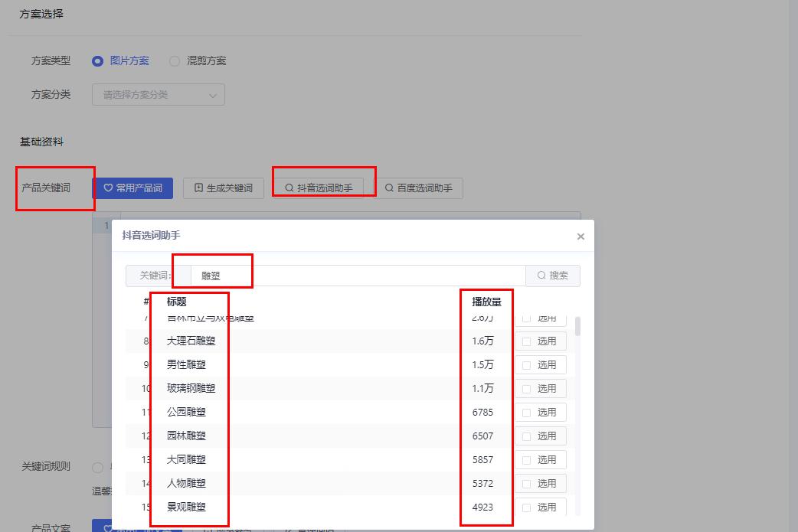Click 选用 for 男性雕塑
Viewport: 798px width, 532px height.
545,365
